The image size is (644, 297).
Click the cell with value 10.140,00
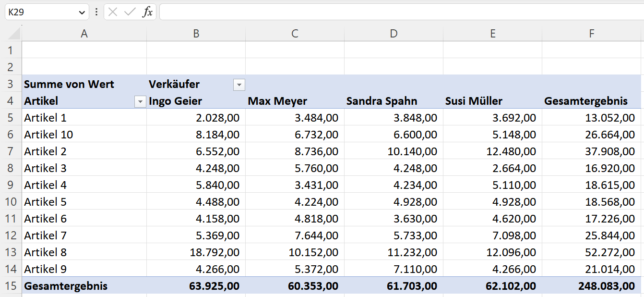point(394,151)
